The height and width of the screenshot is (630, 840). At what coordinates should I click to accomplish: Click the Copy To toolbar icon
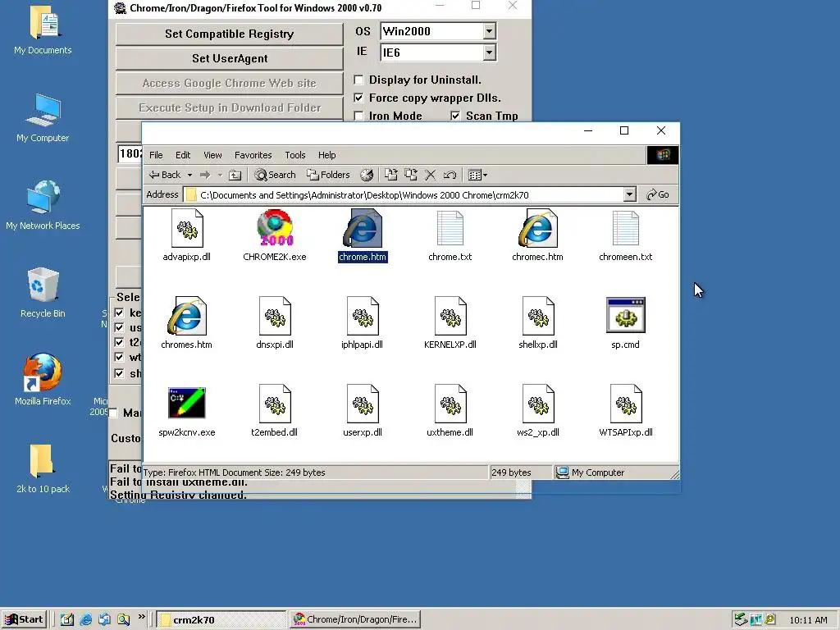411,175
